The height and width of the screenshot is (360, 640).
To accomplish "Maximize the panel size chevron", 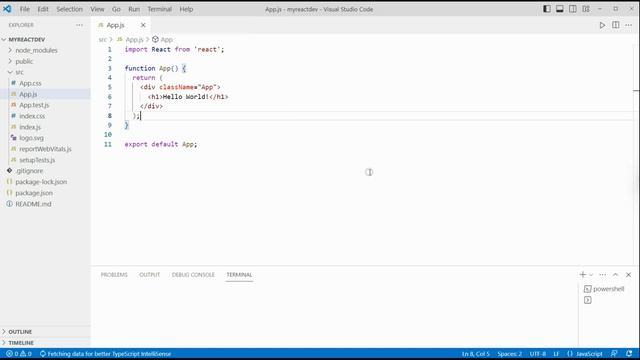I will [x=616, y=275].
